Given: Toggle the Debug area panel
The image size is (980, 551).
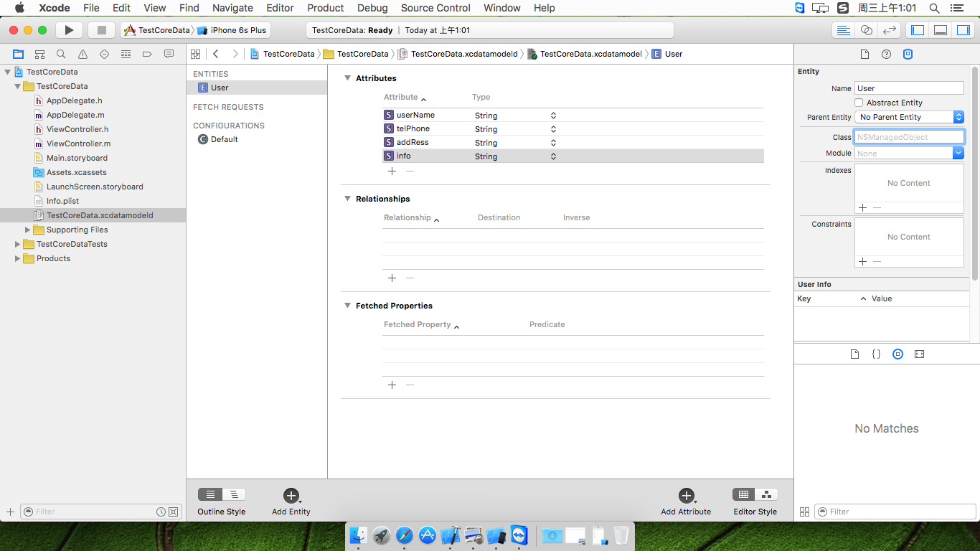Looking at the screenshot, I should [x=941, y=30].
